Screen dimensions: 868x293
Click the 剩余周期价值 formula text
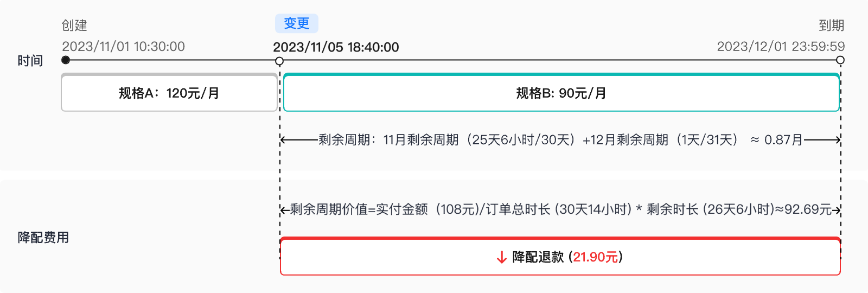coord(560,209)
